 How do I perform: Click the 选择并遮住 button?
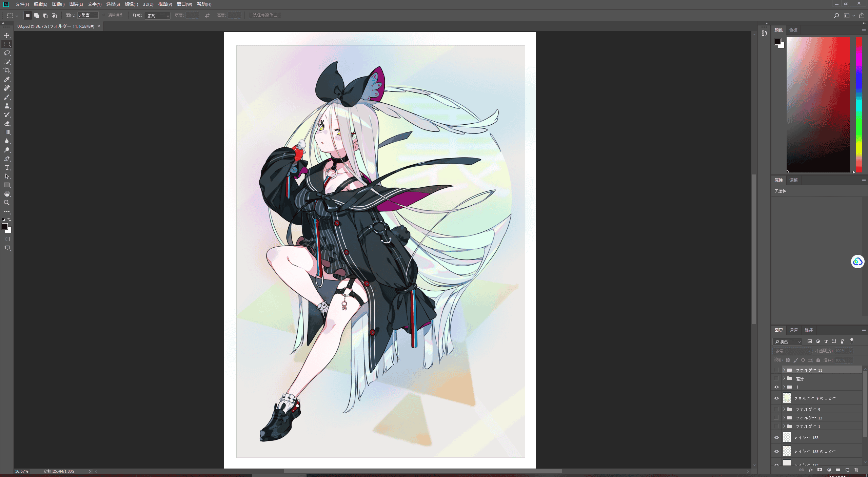264,16
